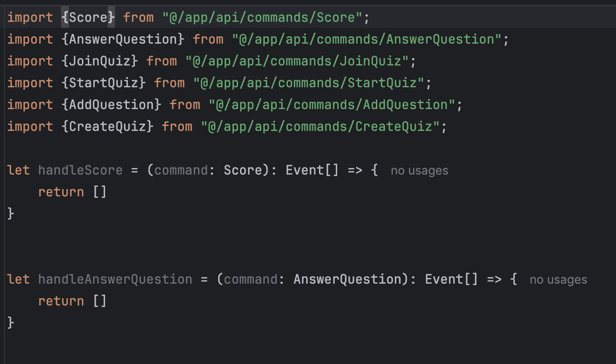Click the "@/app/api/commands/AddQuestion" import path

pyautogui.click(x=332, y=105)
